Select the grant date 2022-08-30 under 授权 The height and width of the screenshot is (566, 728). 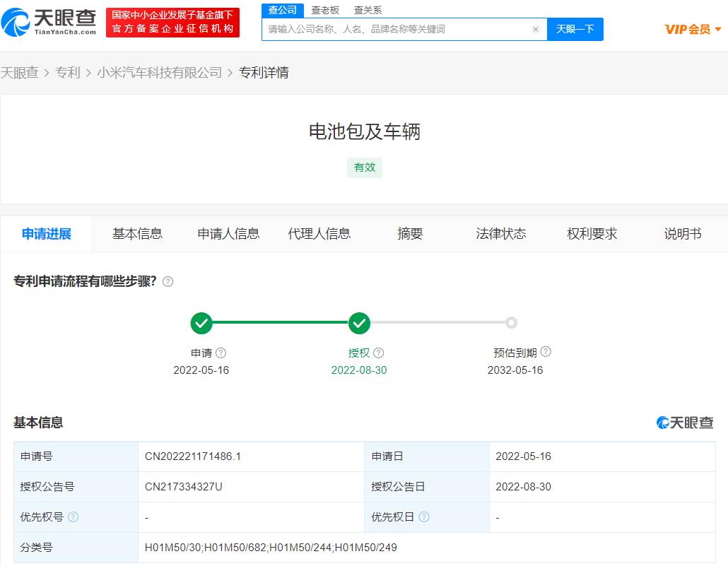point(359,370)
